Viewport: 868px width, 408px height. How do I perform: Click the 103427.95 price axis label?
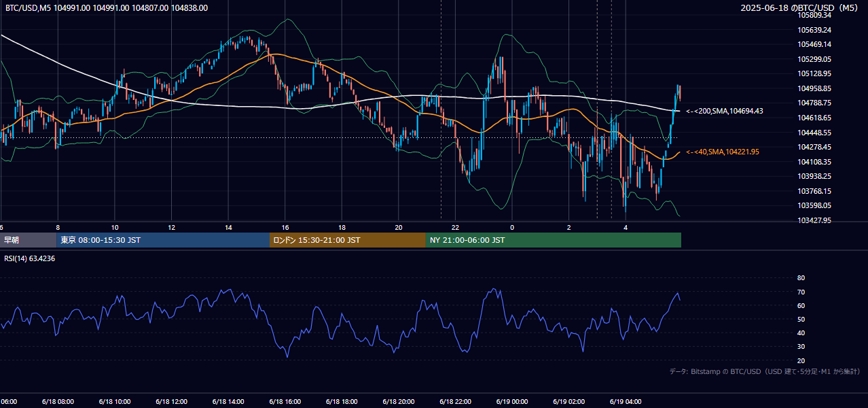[x=815, y=220]
